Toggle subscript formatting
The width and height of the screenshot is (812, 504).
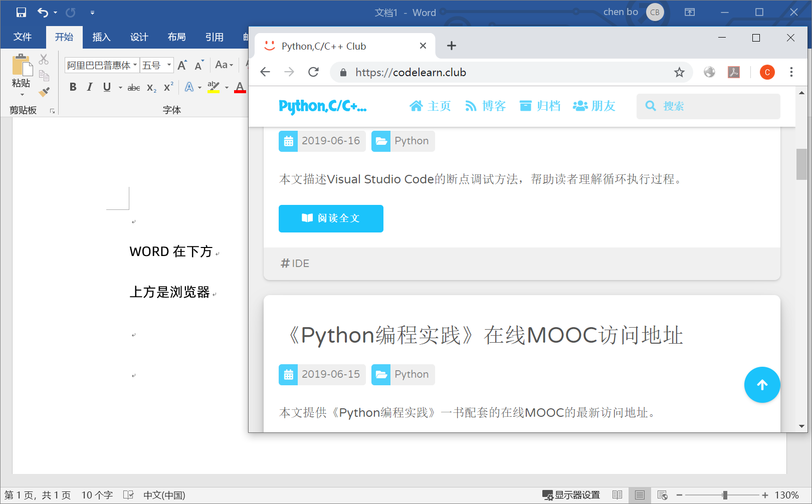pos(152,88)
